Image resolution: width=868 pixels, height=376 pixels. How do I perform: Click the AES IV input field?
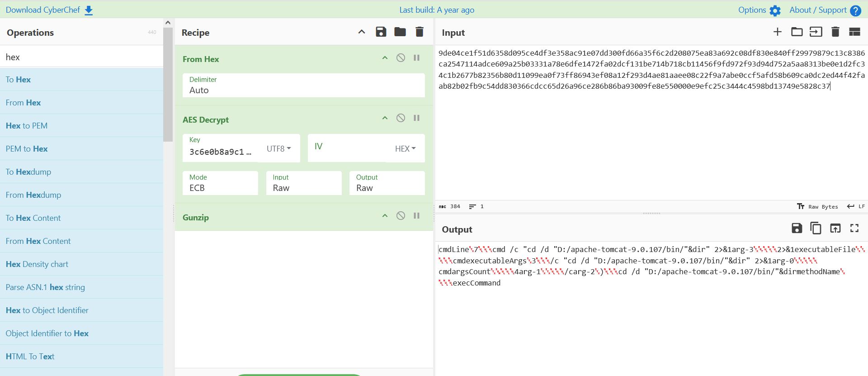point(347,148)
